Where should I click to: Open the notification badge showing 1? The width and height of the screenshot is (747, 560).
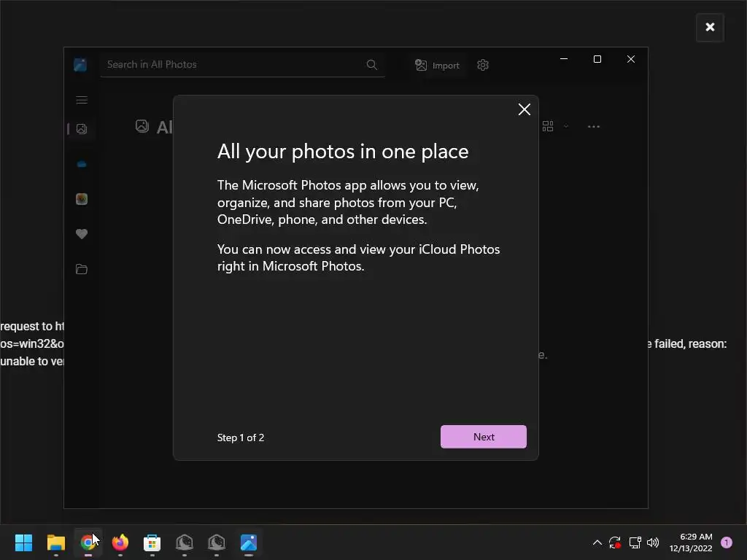(726, 542)
